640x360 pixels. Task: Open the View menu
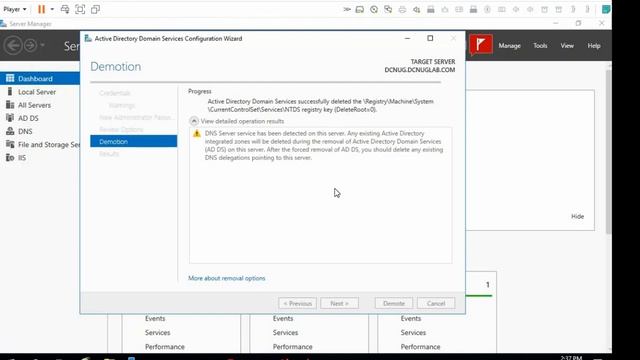click(x=567, y=46)
